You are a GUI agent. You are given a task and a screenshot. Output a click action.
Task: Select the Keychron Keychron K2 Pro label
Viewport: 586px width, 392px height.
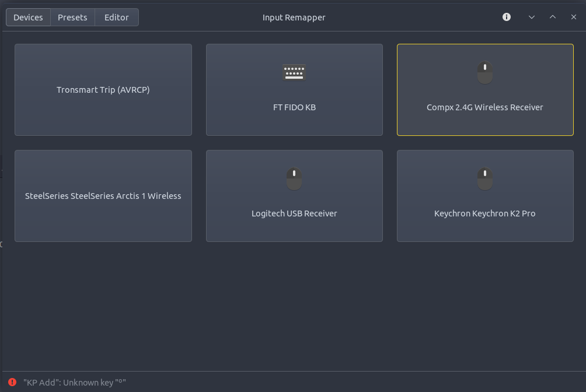click(x=485, y=213)
